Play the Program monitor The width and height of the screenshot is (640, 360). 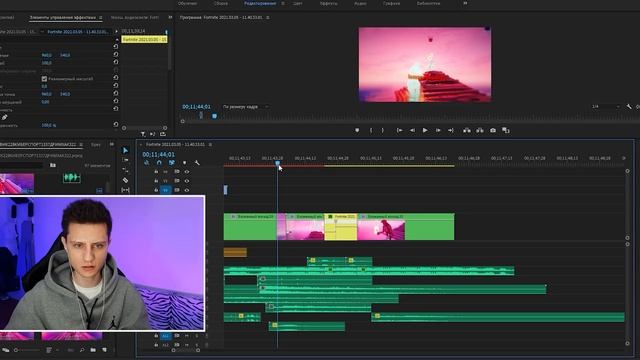click(x=425, y=130)
